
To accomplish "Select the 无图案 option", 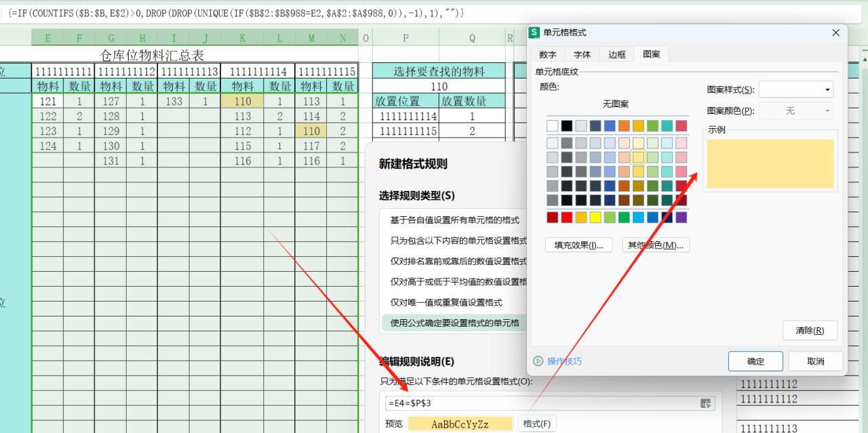I will (616, 104).
